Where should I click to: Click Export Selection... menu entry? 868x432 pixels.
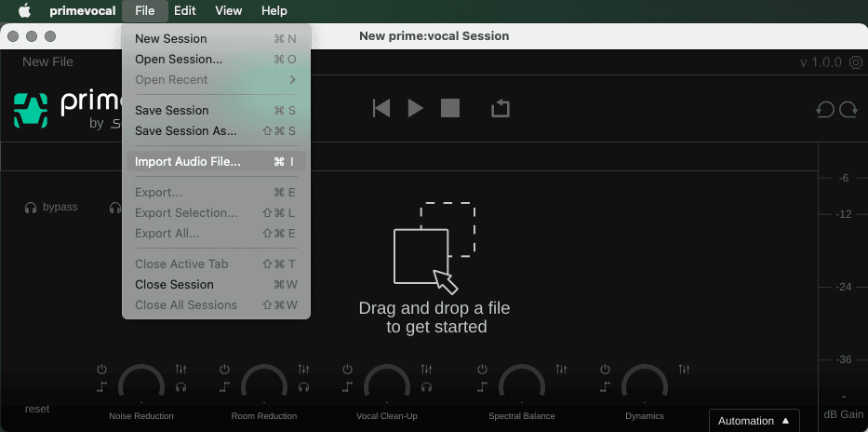(216, 212)
